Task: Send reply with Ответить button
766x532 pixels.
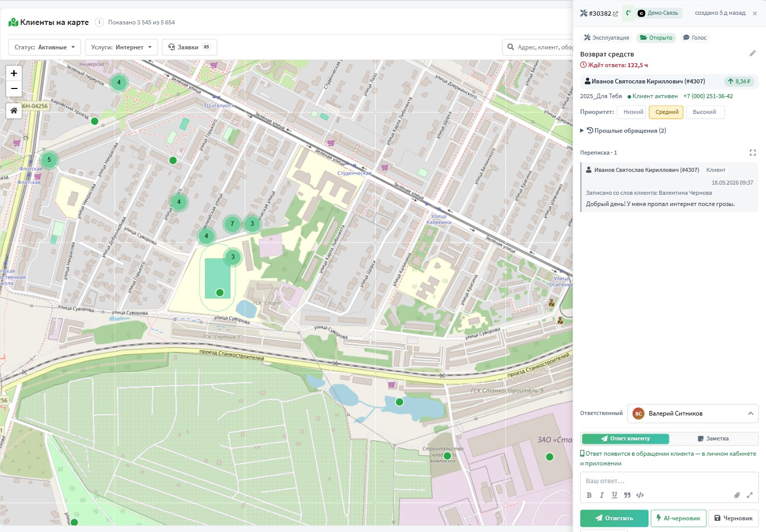Action: pyautogui.click(x=614, y=518)
